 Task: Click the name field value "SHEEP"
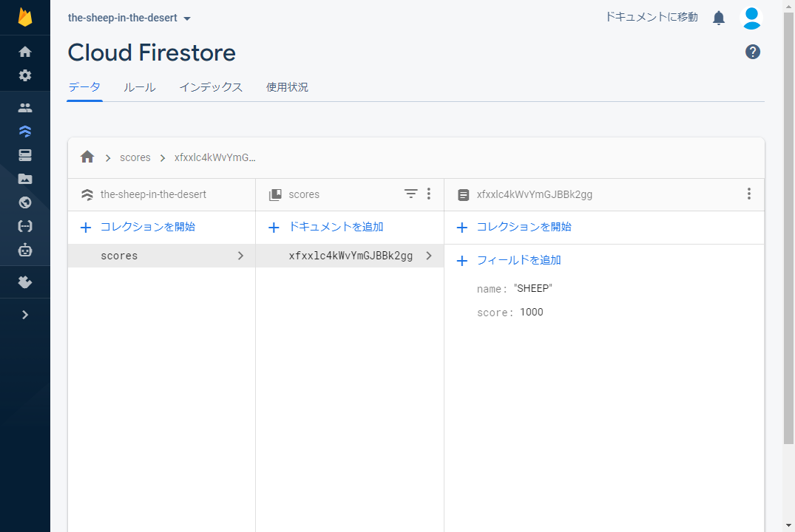click(533, 288)
